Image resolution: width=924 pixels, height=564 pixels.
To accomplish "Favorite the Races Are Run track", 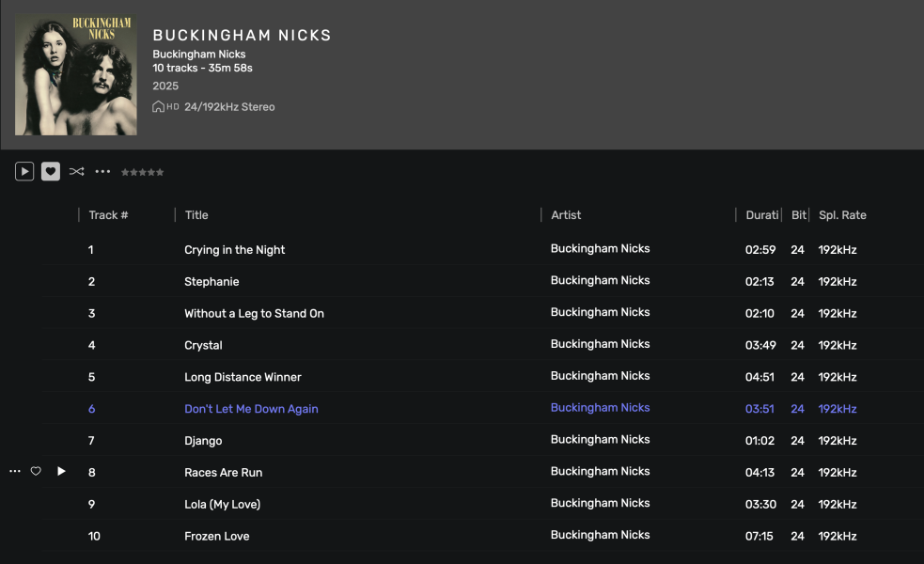I will pos(36,471).
